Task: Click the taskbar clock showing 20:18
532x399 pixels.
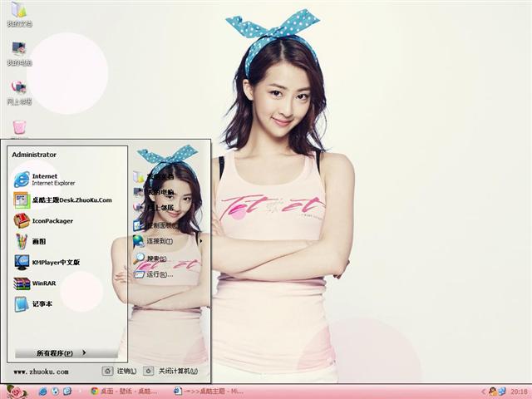Action: 519,392
